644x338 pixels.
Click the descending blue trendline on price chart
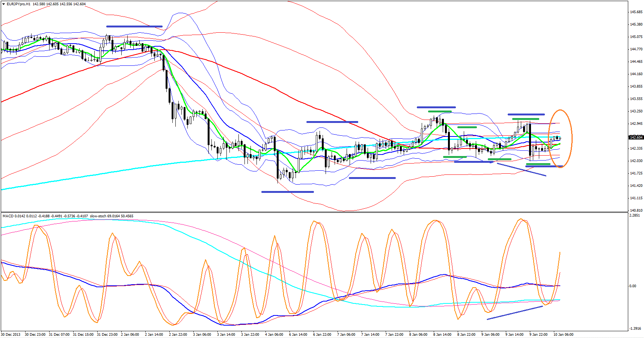tap(521, 169)
